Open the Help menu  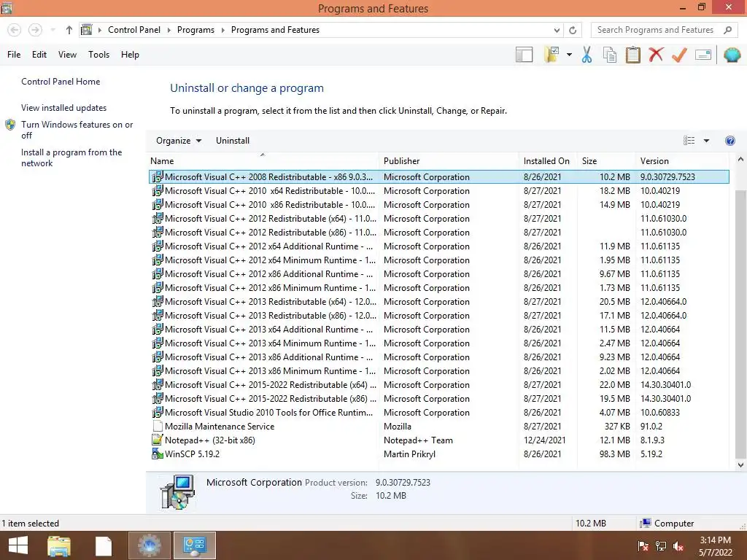[130, 55]
